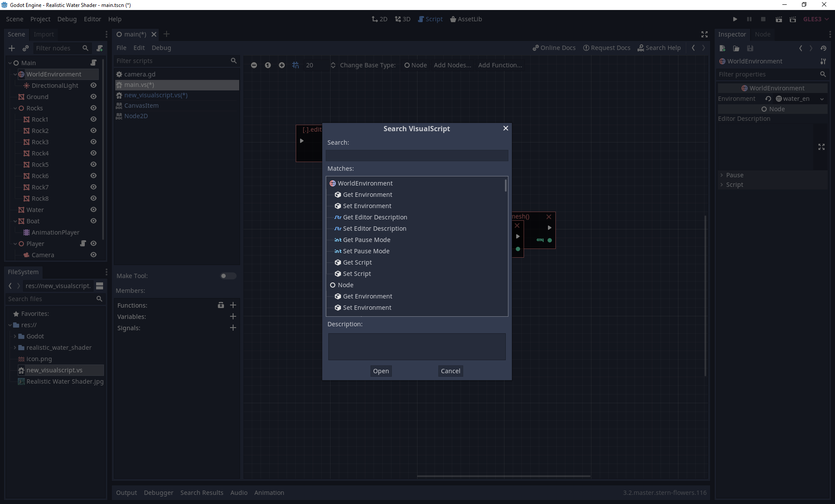Create a new resource in the Inspector
835x504 pixels.
722,48
